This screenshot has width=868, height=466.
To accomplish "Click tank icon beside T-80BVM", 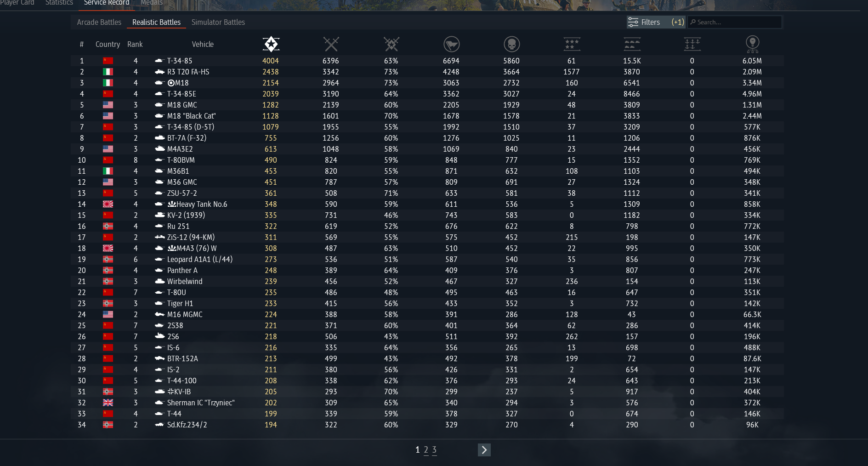I will pos(159,160).
